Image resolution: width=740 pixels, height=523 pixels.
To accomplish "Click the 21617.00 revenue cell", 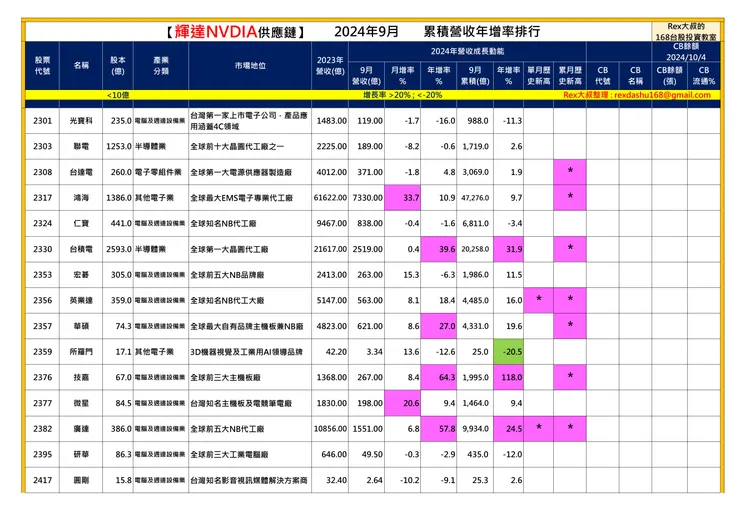I will pyautogui.click(x=330, y=249).
